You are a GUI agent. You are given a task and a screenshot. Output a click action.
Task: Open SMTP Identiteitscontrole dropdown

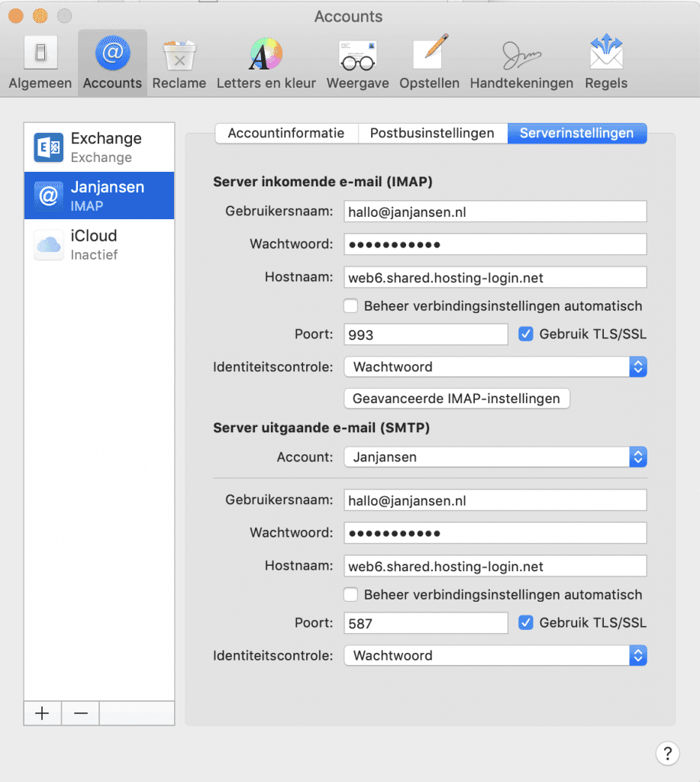[495, 655]
